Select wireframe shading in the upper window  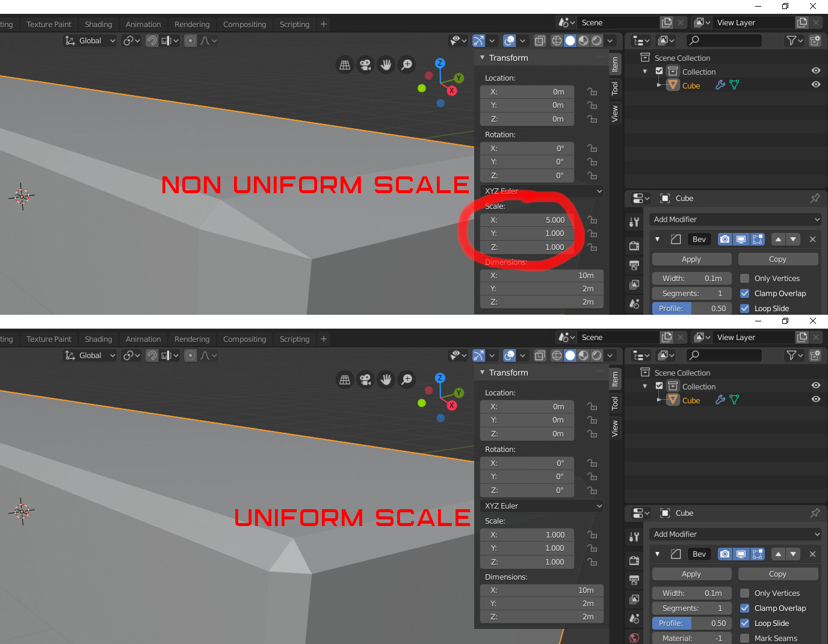click(557, 40)
